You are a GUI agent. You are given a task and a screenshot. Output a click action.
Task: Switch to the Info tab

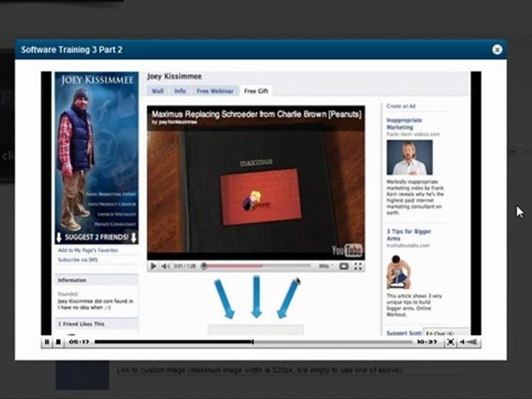tap(180, 91)
